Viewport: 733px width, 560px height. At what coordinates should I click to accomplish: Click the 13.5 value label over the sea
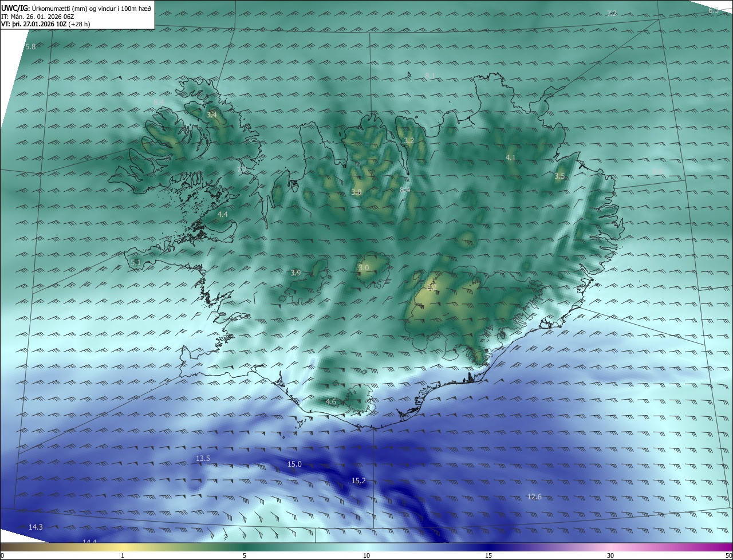click(203, 458)
